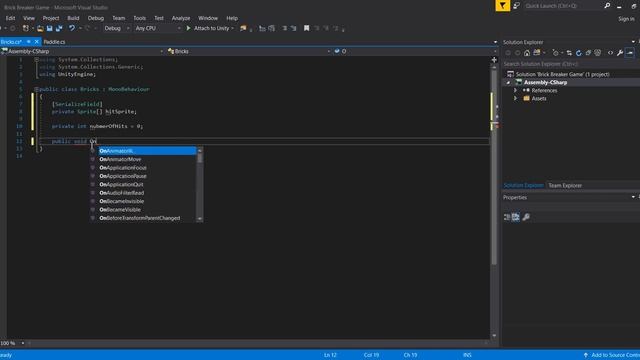Click the Quick Launch magnifier icon

click(607, 6)
